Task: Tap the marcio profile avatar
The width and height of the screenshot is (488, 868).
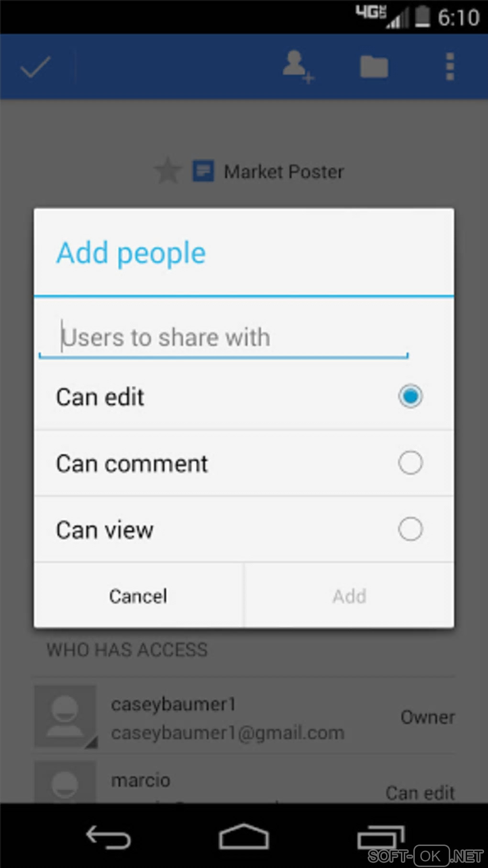Action: click(66, 782)
